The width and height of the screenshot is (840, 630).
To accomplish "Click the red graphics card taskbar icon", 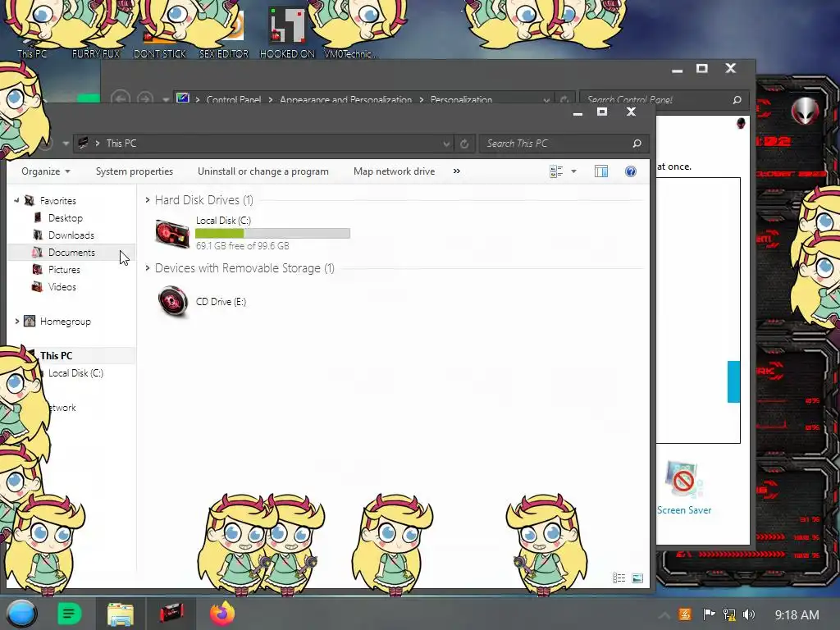I will coord(171,614).
